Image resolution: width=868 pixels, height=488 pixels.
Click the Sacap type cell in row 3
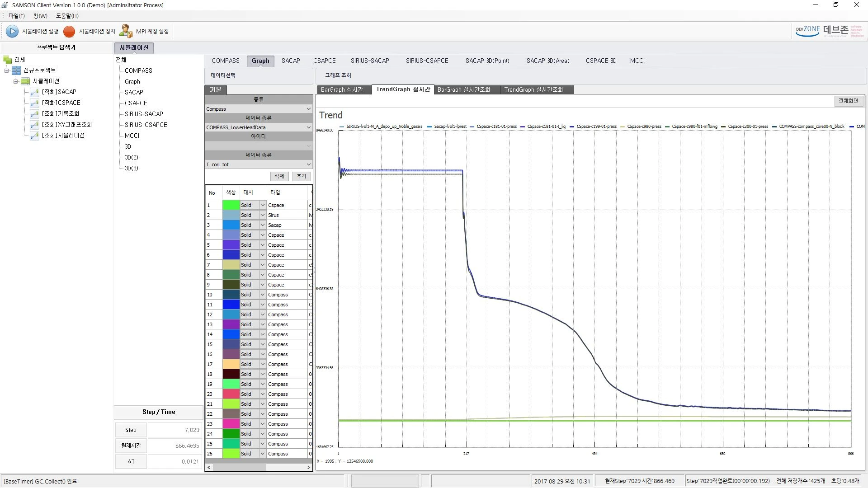pos(287,225)
